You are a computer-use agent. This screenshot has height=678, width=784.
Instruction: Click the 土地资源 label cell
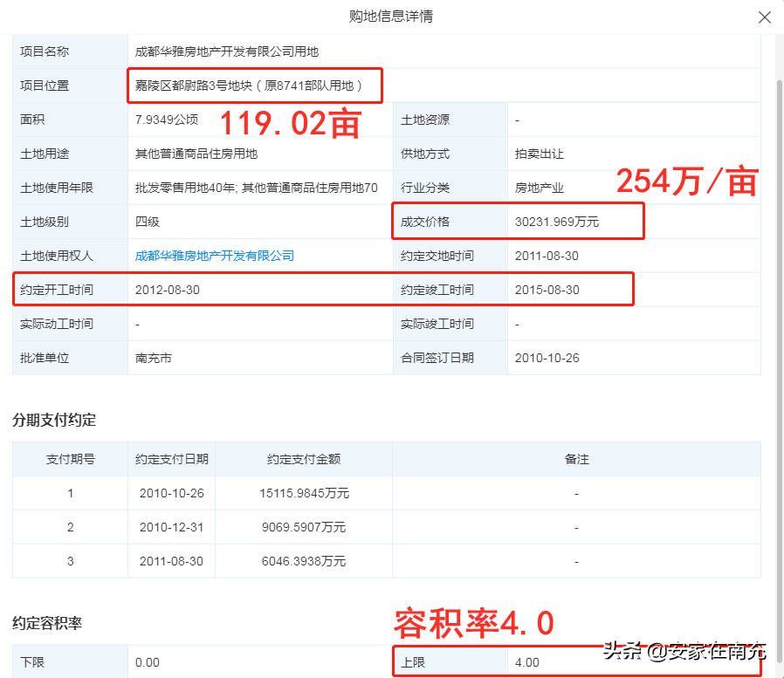(x=450, y=120)
